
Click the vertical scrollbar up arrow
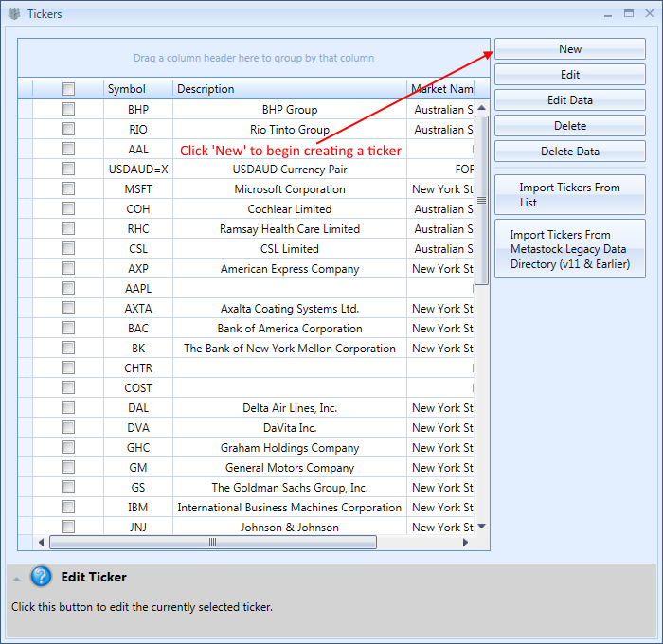[481, 108]
